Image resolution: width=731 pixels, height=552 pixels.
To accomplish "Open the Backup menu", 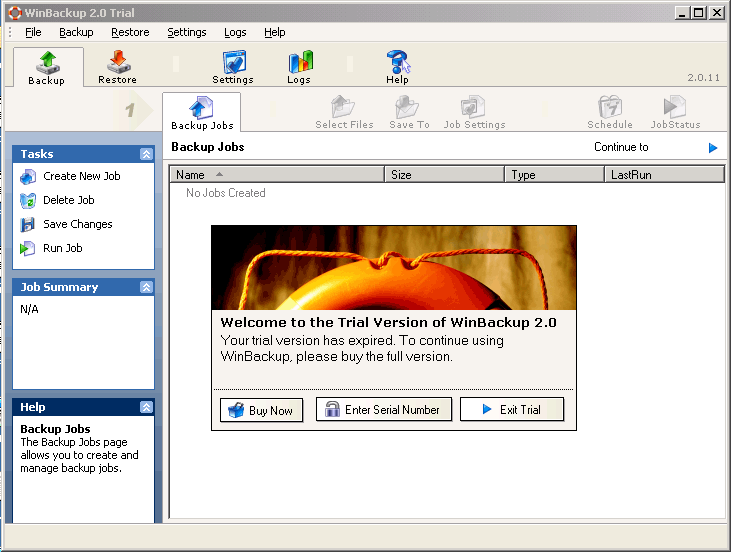I will tap(76, 32).
